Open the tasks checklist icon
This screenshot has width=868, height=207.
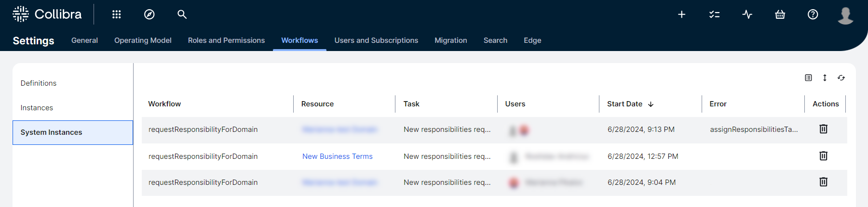coord(714,14)
